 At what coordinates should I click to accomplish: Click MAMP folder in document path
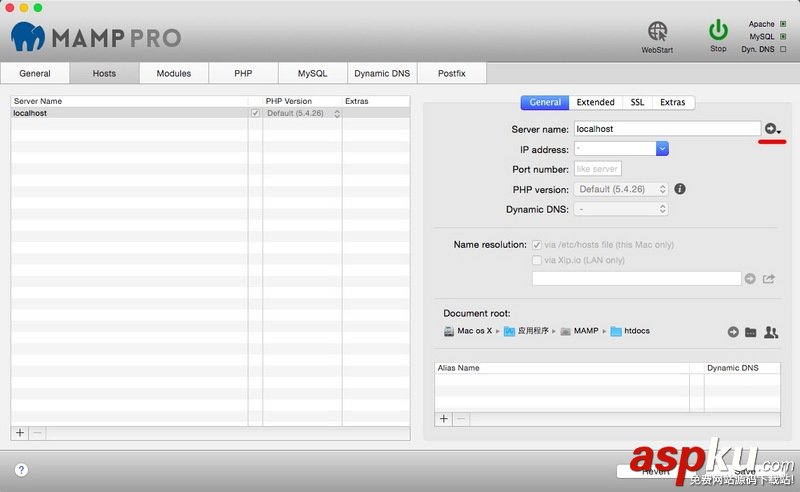pyautogui.click(x=579, y=331)
